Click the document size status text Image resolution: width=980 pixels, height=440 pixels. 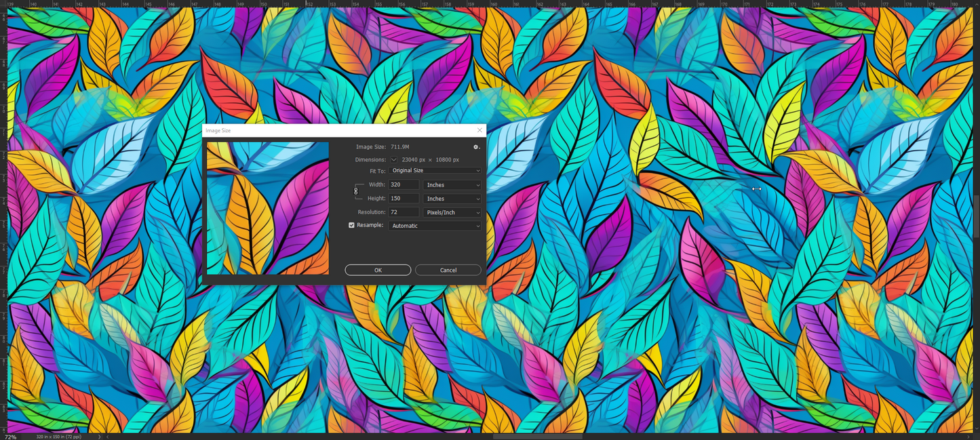(58, 437)
